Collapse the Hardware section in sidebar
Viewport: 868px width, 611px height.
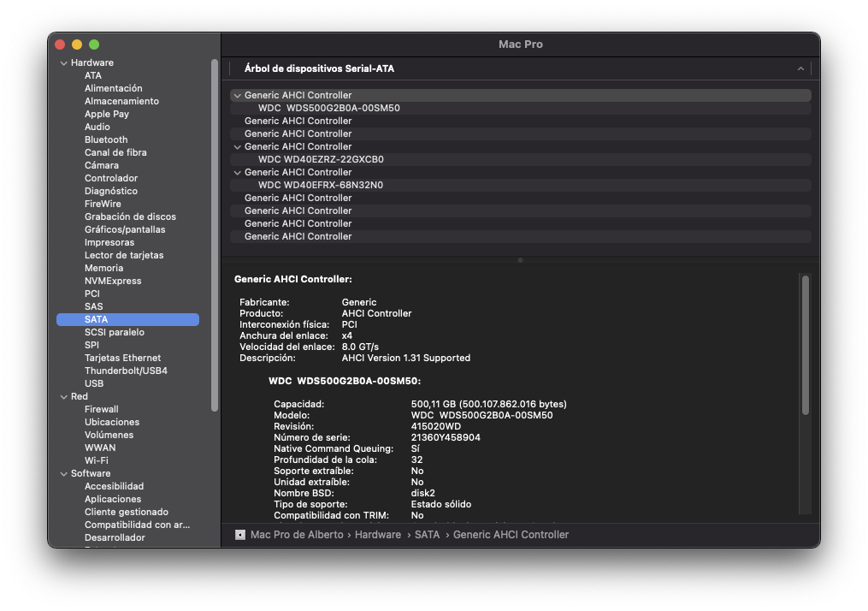point(63,63)
